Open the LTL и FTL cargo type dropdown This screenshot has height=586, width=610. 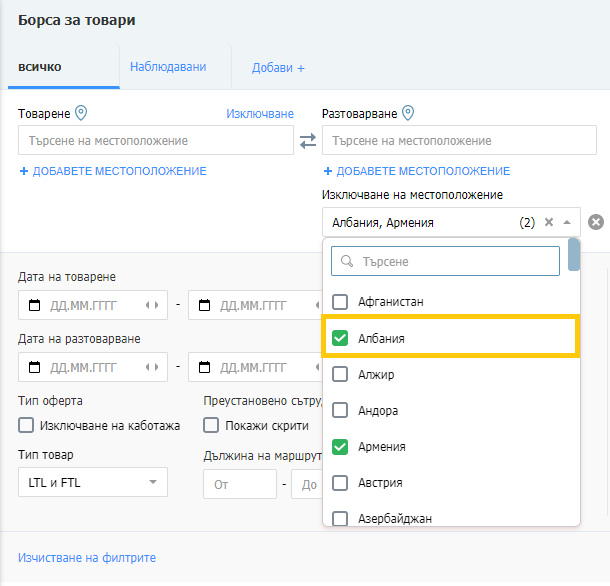coord(93,482)
